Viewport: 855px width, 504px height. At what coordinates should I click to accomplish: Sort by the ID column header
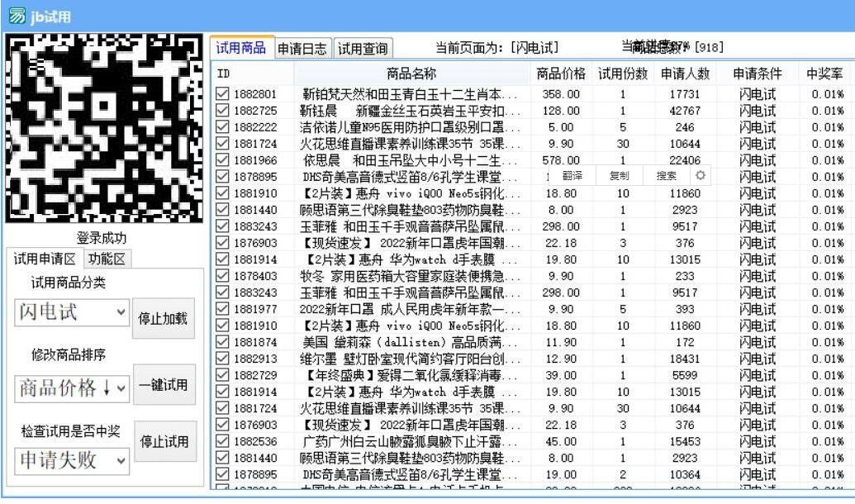[253, 74]
